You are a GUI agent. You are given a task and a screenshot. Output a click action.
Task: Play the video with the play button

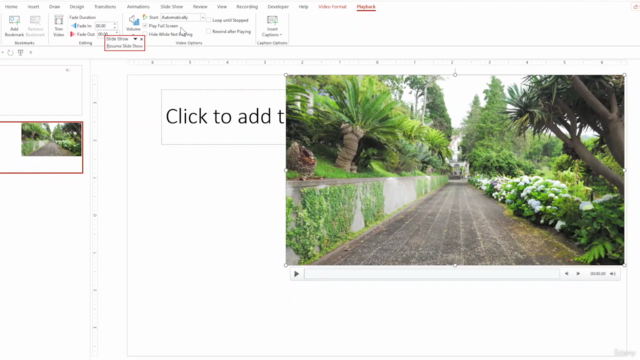click(x=297, y=274)
